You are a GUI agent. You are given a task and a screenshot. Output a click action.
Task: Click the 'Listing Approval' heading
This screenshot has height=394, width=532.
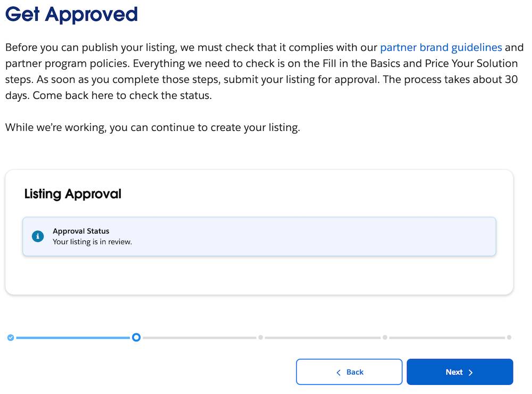click(x=72, y=194)
